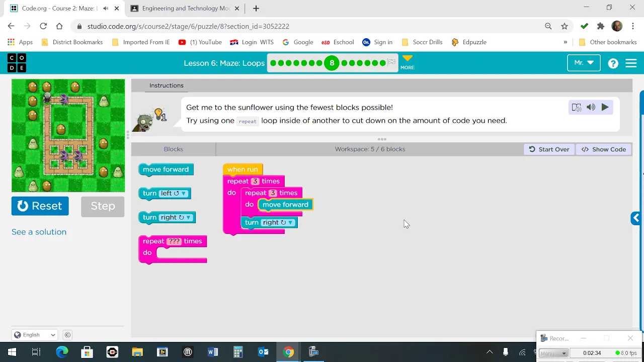Open the blue side panel arrow
This screenshot has width=644, height=362.
click(636, 218)
